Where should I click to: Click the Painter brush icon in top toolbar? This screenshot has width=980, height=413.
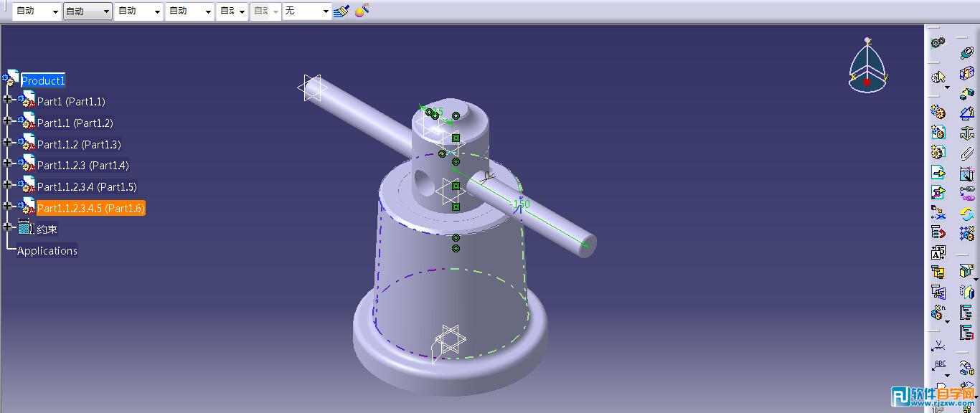coord(341,11)
